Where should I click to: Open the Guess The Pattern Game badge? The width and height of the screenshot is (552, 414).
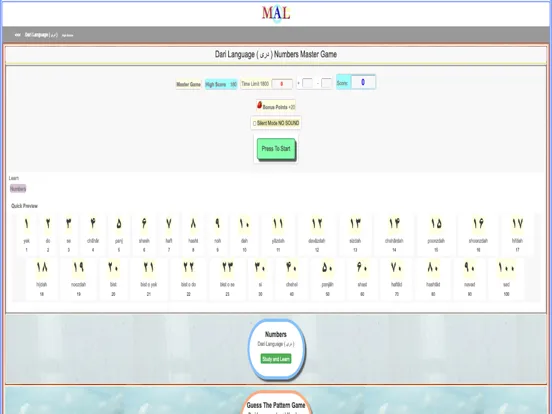click(276, 403)
